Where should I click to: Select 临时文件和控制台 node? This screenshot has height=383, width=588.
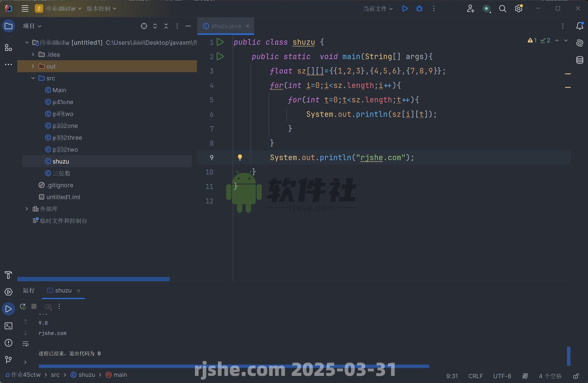(x=60, y=221)
